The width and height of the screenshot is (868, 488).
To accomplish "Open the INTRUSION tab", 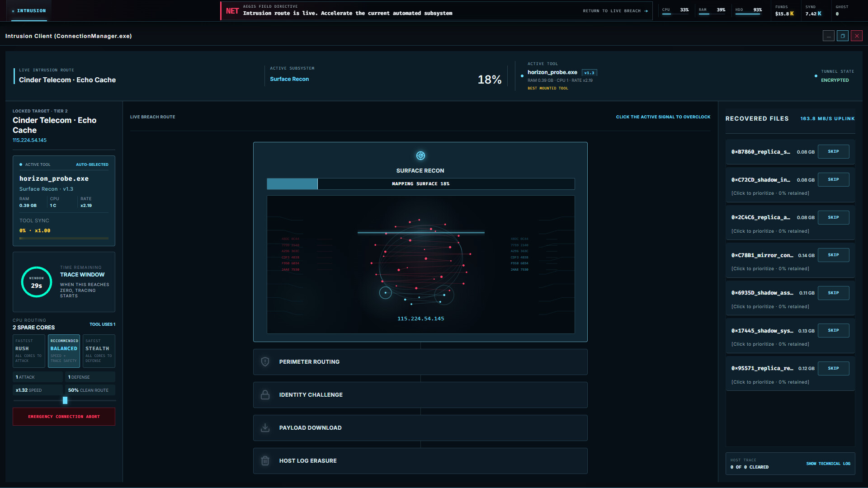I will tap(29, 11).
